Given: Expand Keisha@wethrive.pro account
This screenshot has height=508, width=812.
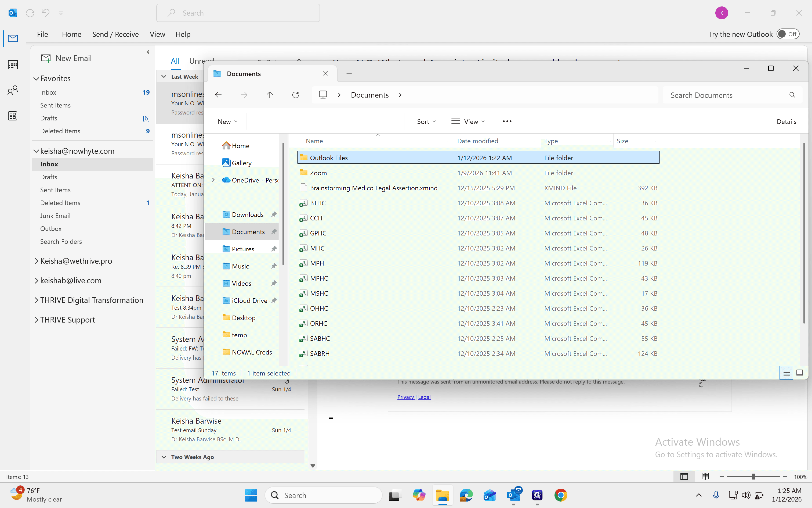Looking at the screenshot, I should pyautogui.click(x=36, y=261).
